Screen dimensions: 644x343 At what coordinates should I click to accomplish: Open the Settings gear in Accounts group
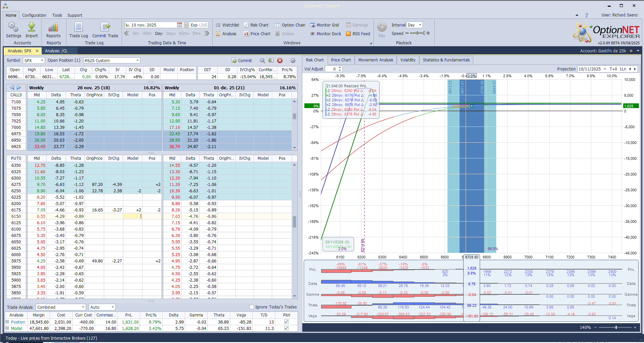point(13,30)
